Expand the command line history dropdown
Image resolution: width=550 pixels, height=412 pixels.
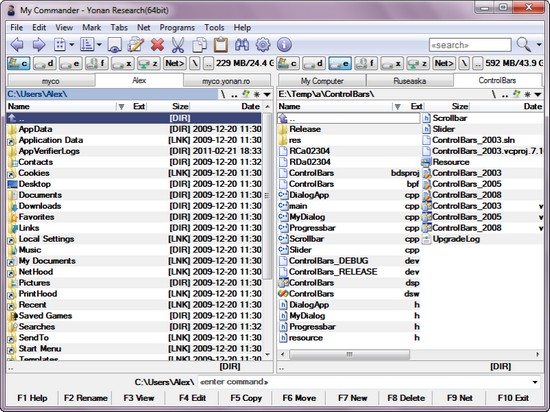click(535, 382)
